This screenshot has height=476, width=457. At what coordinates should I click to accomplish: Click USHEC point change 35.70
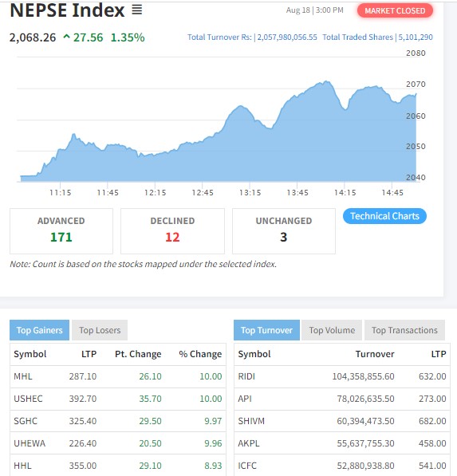point(150,399)
